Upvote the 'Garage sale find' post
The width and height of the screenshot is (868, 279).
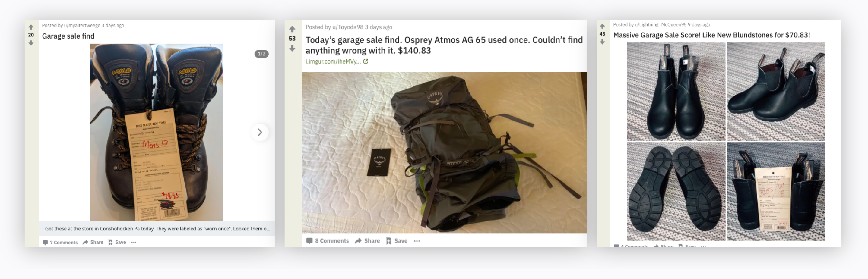[x=31, y=27]
